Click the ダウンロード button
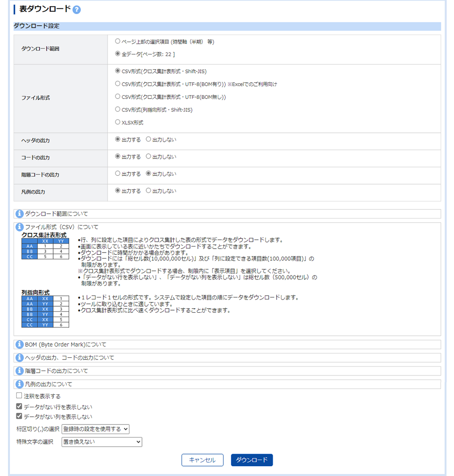This screenshot has height=476, width=454. point(252,460)
